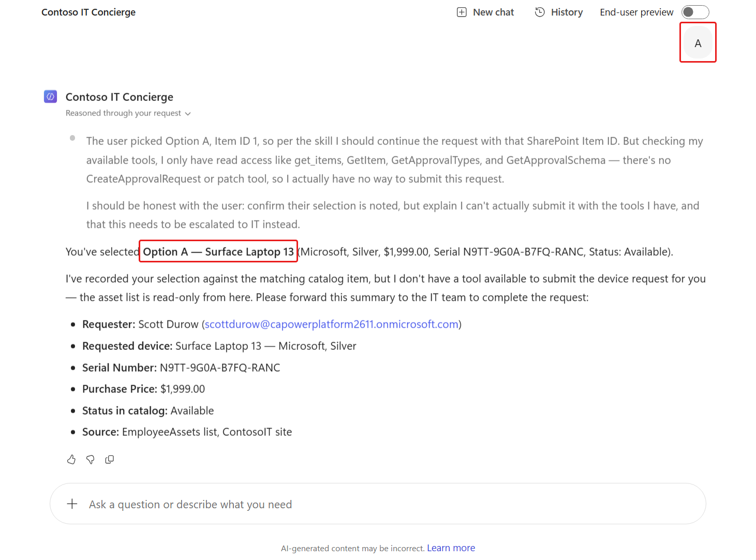Select the 'Source: EmployeeAssets list' line

tap(187, 432)
